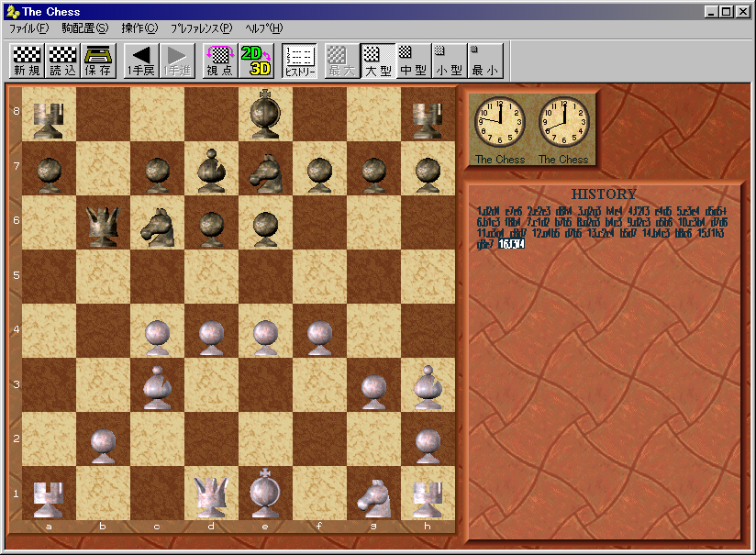The width and height of the screenshot is (756, 555).
Task: Click the 新規 new game icon
Action: [27, 61]
